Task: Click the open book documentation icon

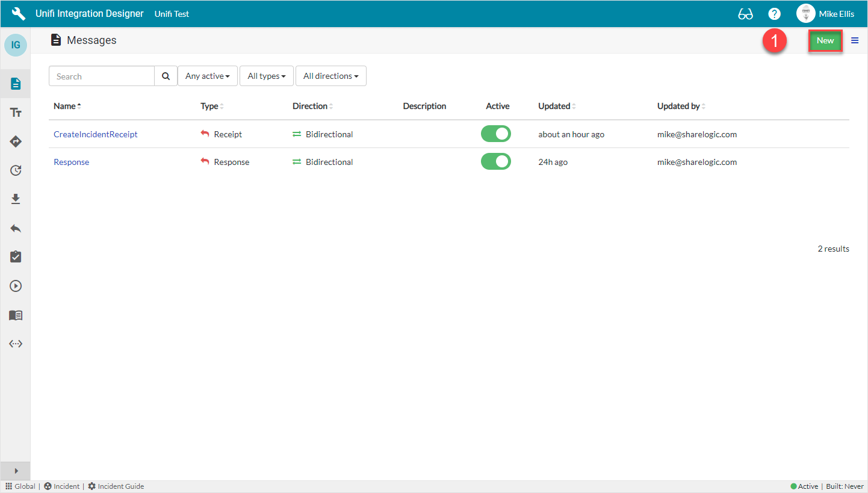Action: coord(16,315)
